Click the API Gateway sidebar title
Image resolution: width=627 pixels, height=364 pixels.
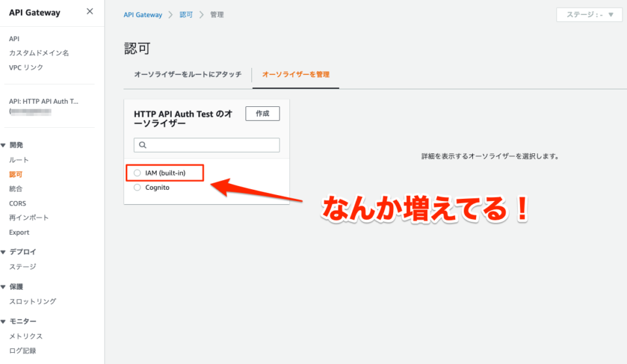coord(35,12)
